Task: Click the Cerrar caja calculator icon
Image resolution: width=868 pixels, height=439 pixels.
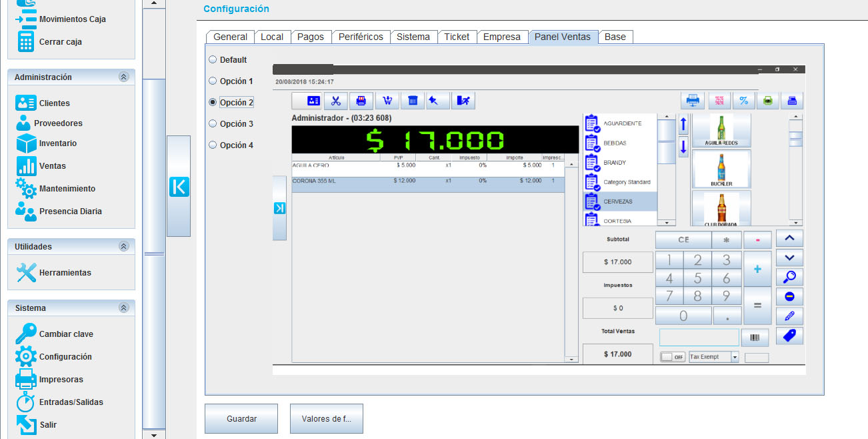Action: [x=26, y=41]
